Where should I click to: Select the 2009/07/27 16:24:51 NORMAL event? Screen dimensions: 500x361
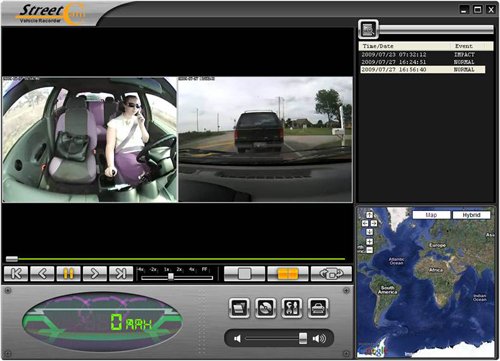tap(422, 62)
